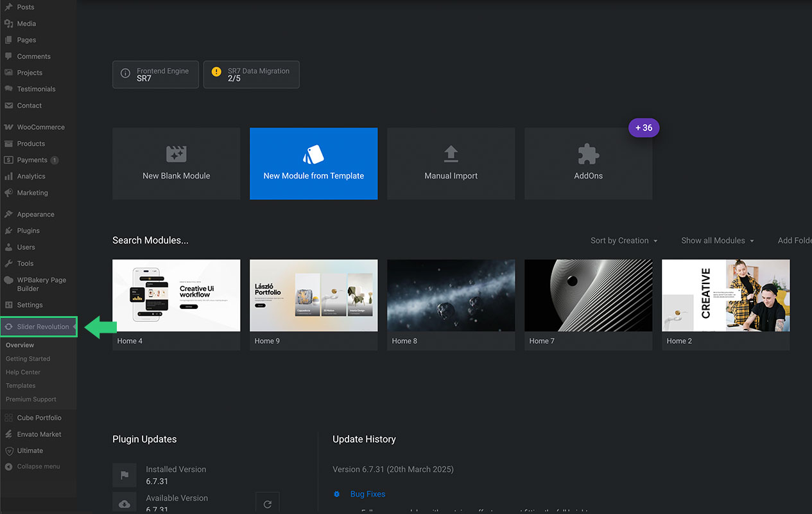Click the Frontend Engine info icon
812x514 pixels.
click(x=125, y=75)
